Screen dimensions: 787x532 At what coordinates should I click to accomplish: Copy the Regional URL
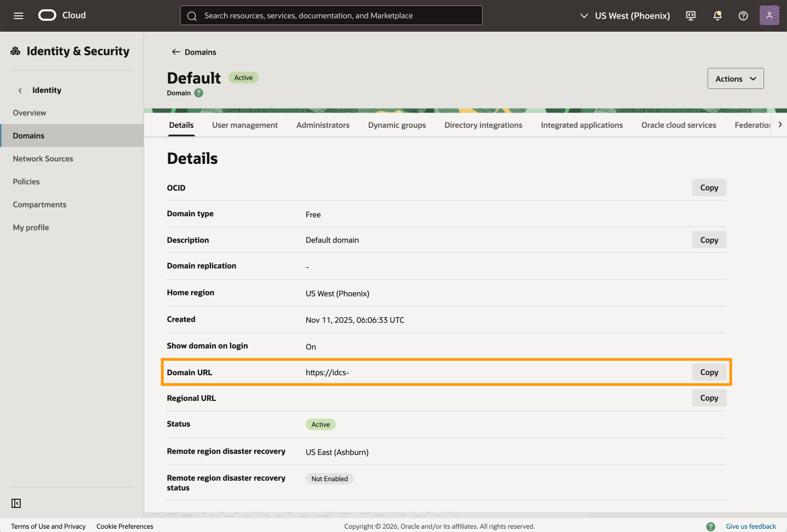[x=709, y=398]
